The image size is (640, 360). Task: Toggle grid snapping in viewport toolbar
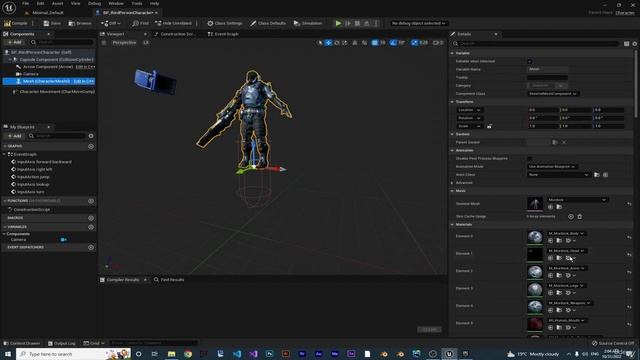click(374, 42)
